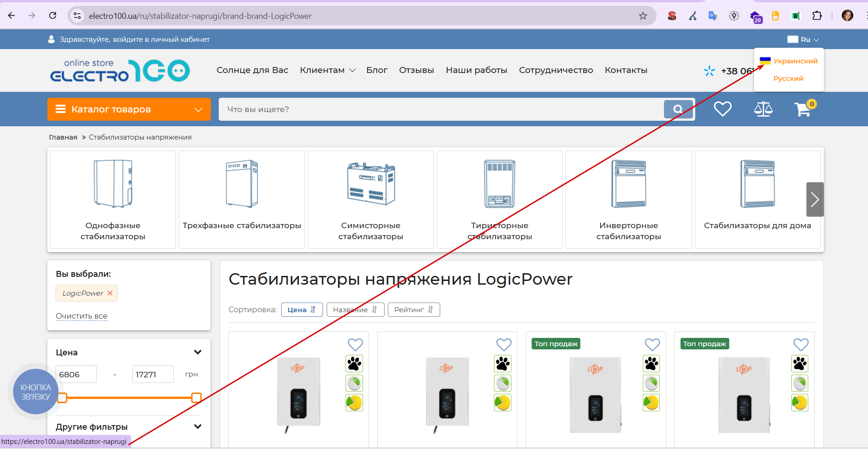Click heart on last Топ продаж product
The height and width of the screenshot is (449, 868).
pos(800,344)
